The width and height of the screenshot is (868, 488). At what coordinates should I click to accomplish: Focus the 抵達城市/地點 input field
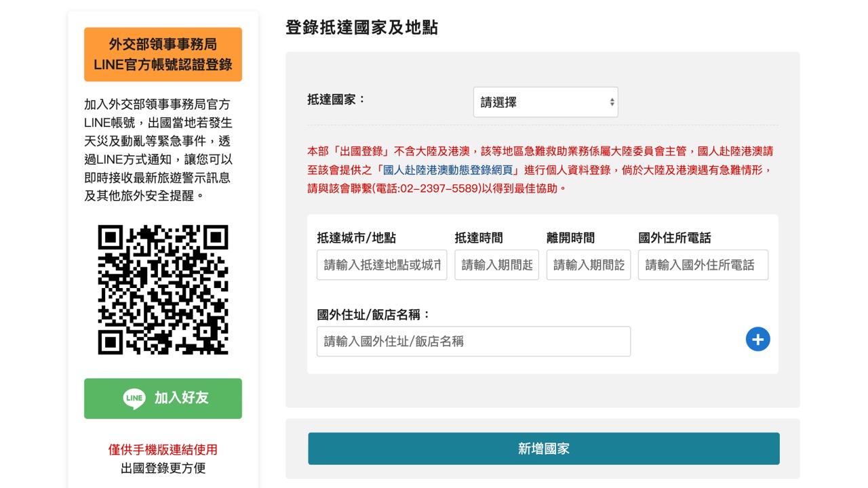pyautogui.click(x=382, y=265)
